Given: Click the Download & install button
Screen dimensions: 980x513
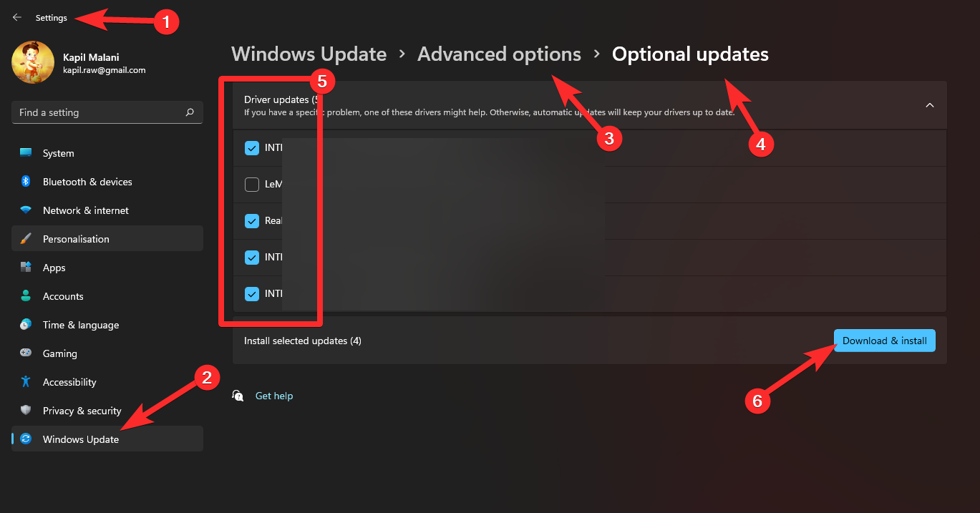Looking at the screenshot, I should pos(885,341).
